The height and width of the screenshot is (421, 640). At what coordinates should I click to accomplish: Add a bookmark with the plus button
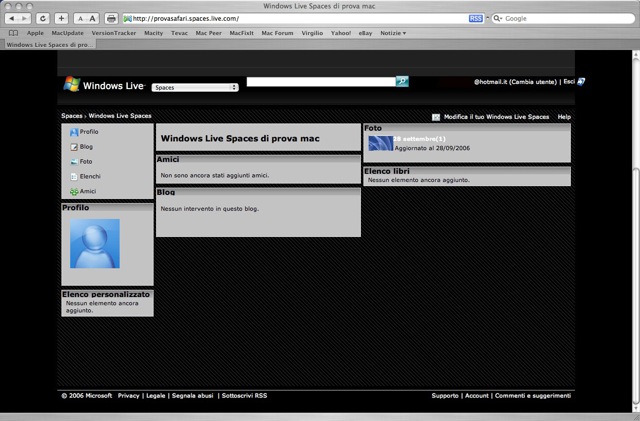pos(61,18)
